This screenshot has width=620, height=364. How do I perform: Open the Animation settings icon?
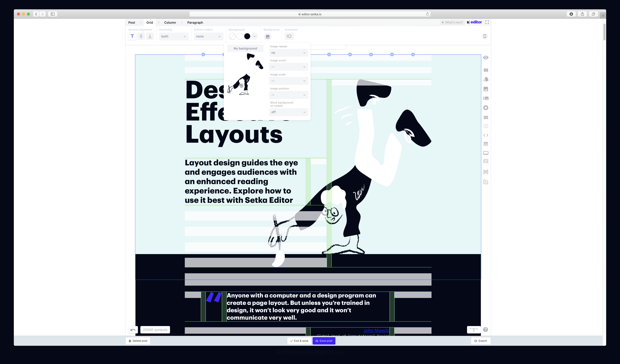[289, 36]
